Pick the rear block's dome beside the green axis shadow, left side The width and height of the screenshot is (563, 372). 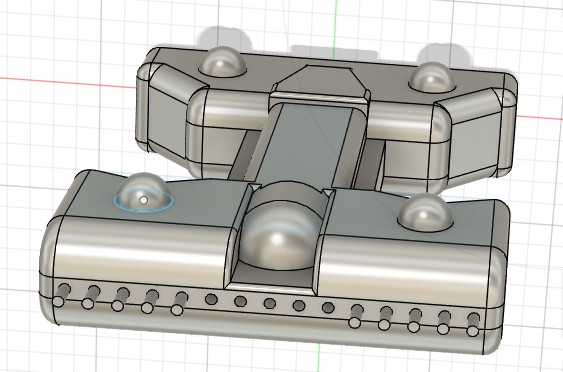pyautogui.click(x=223, y=61)
